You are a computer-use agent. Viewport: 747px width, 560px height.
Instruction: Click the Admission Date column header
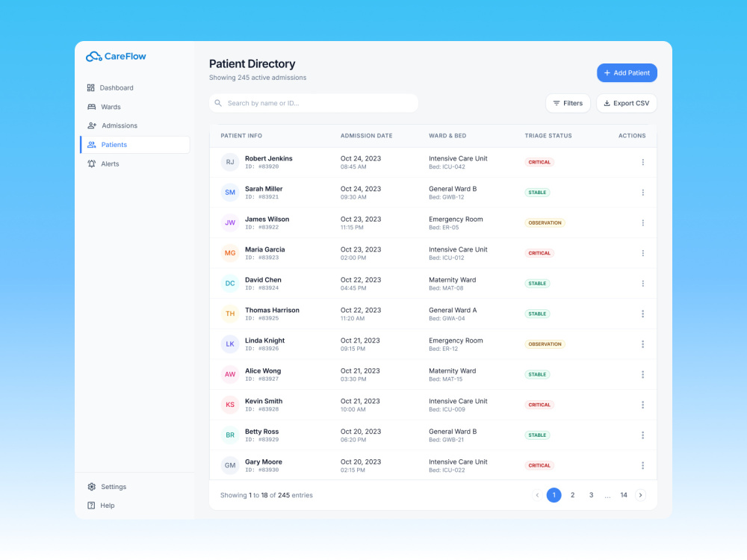(366, 136)
